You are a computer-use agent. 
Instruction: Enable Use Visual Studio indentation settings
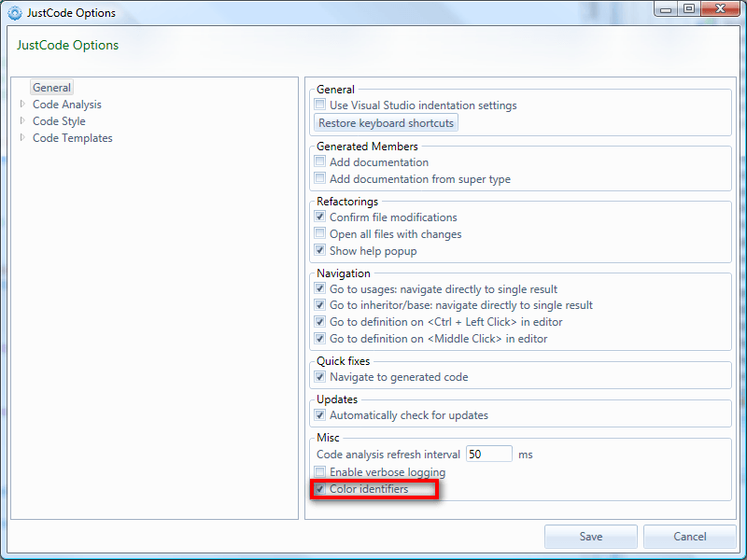tap(319, 105)
